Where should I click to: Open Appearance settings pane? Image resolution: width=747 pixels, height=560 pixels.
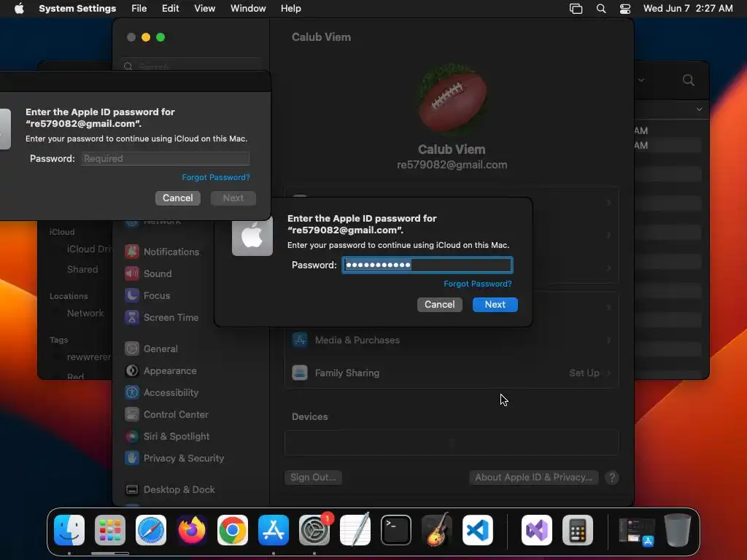click(160, 370)
